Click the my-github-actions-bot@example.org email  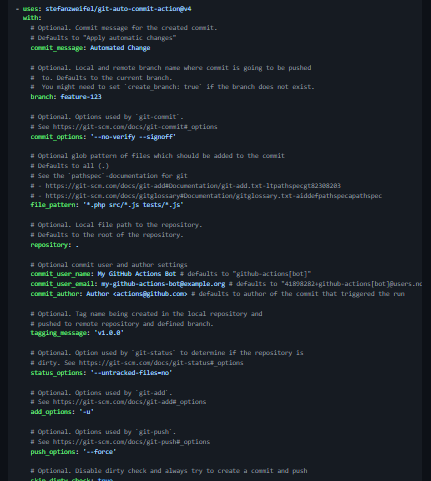point(163,284)
